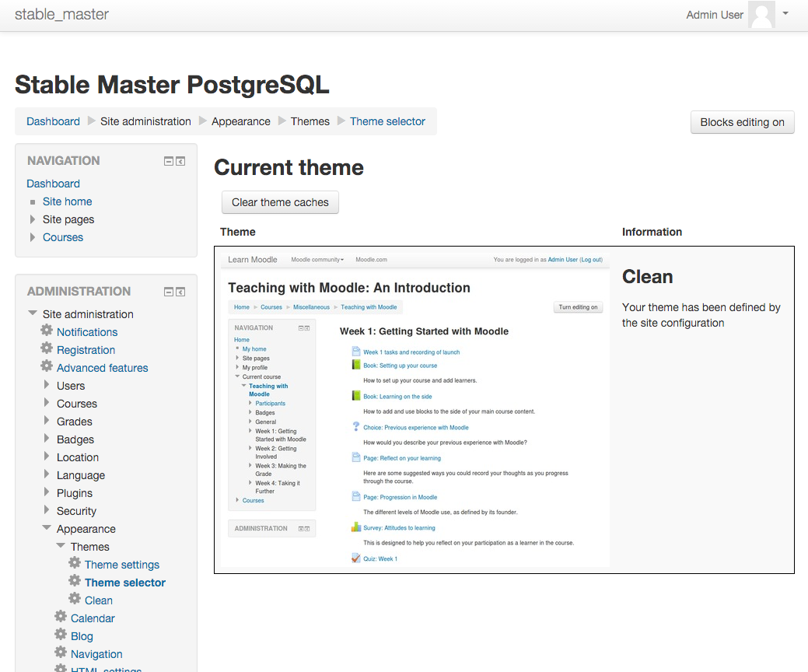Click the gear icon beside Theme selector
The width and height of the screenshot is (808, 672).
(75, 581)
